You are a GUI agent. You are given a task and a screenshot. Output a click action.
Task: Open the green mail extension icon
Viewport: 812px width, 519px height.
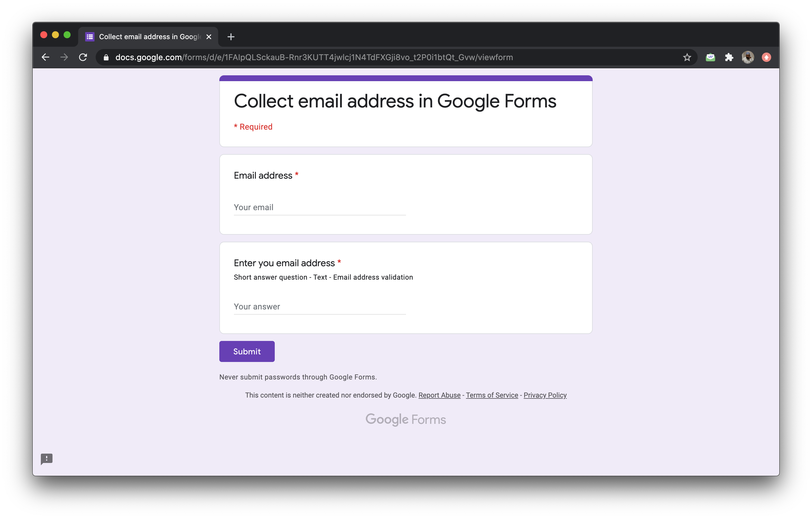tap(710, 58)
